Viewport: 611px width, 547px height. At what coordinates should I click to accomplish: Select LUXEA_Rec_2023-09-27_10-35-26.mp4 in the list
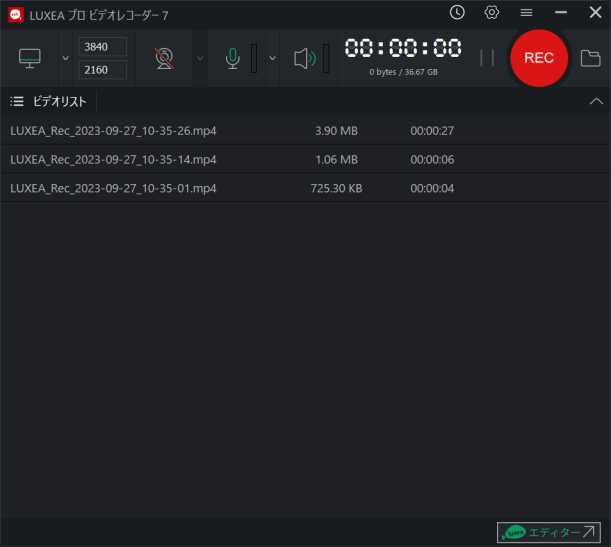[114, 131]
